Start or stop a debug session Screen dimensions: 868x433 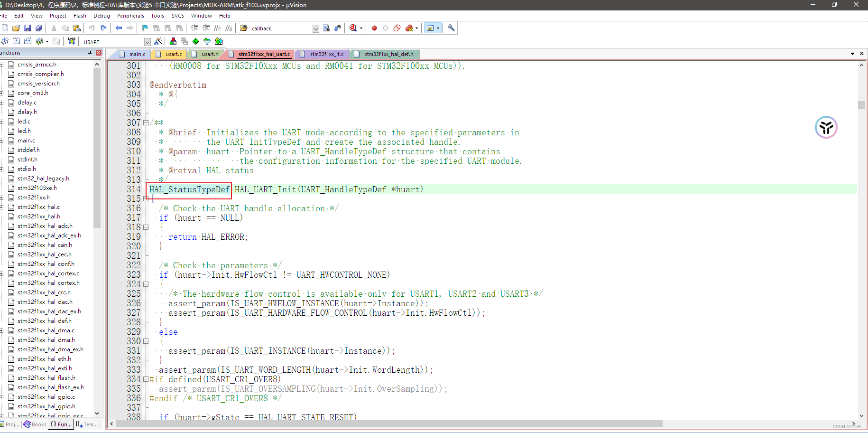353,28
